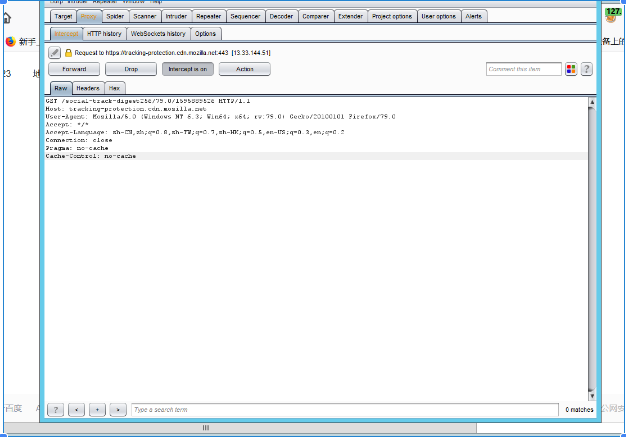626x437 pixels.
Task: Click the Drop button
Action: pyautogui.click(x=131, y=69)
